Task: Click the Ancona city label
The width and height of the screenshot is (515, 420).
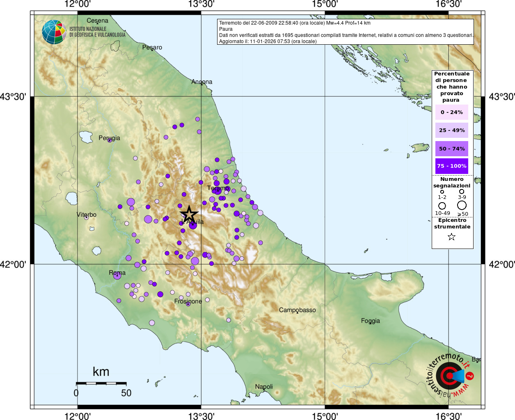Action: (202, 82)
